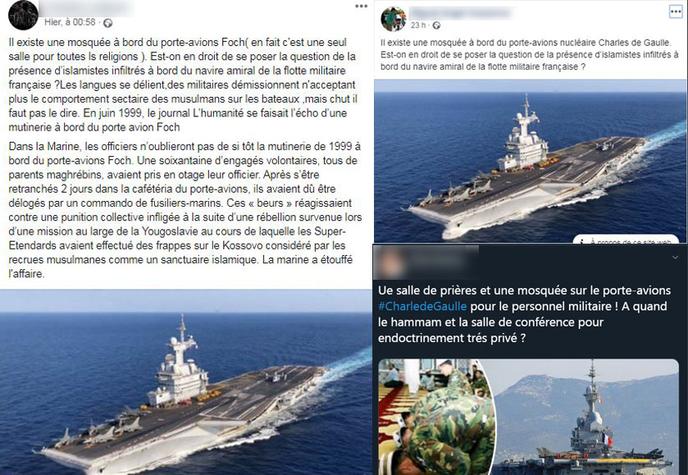Open the three-dot options on the Charles de Gaulle post
Image resolution: width=688 pixels, height=475 pixels.
(676, 11)
